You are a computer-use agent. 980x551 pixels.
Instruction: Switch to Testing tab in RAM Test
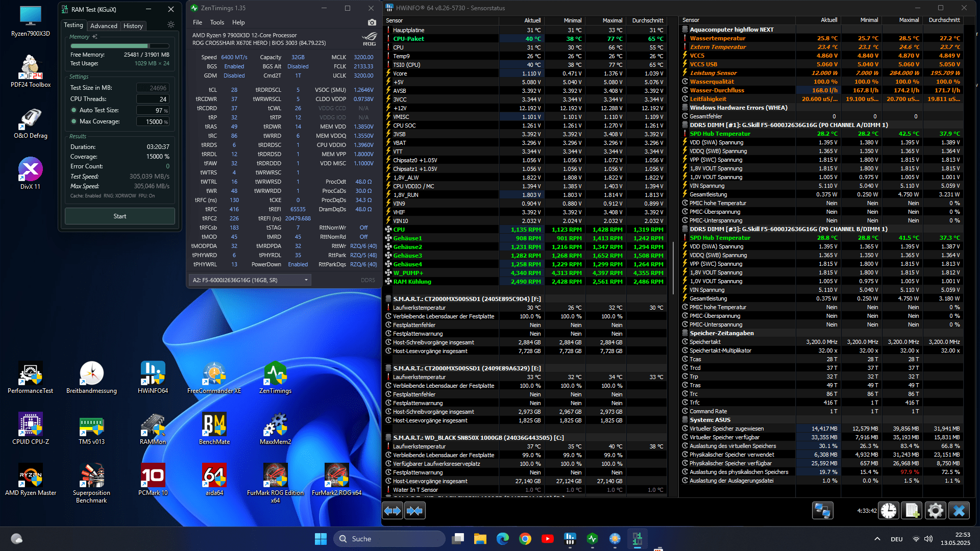point(73,25)
